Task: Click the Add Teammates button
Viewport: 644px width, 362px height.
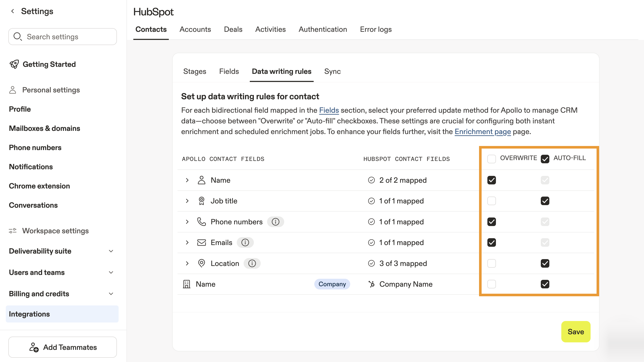Action: (x=63, y=347)
